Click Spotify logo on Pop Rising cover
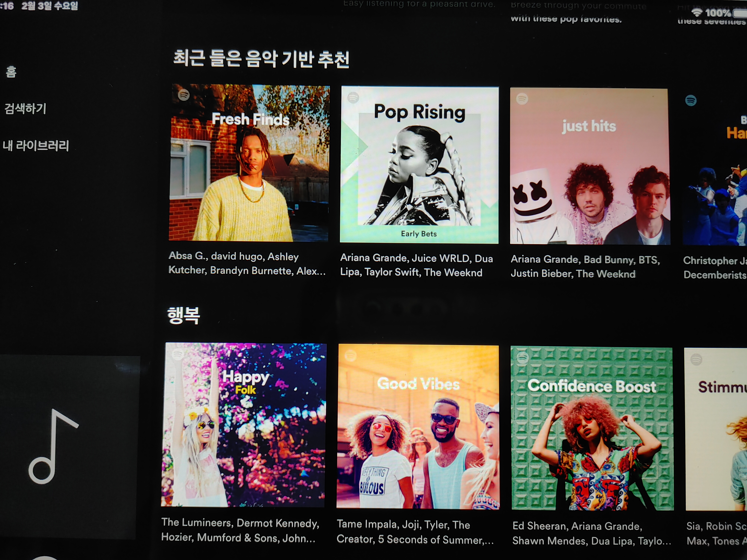 (x=353, y=98)
